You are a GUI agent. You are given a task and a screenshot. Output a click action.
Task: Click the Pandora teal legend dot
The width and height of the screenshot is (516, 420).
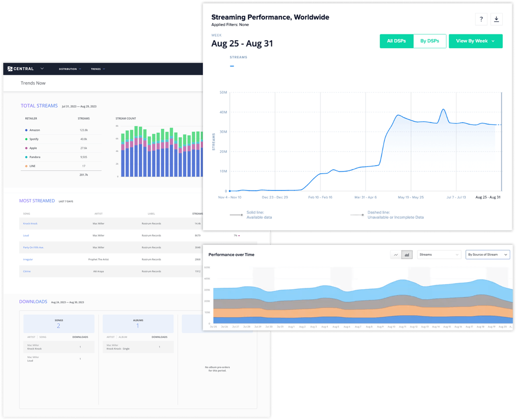coord(26,157)
